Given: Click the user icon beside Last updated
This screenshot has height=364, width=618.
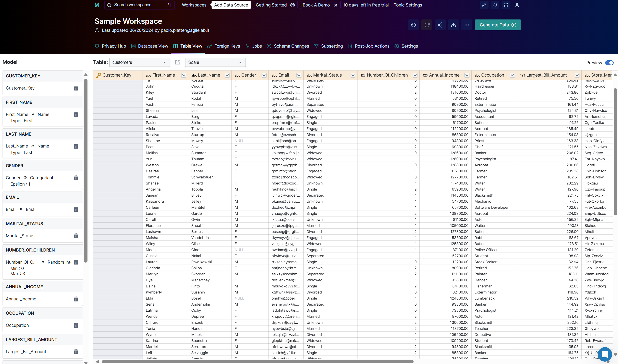Looking at the screenshot, I should [97, 30].
